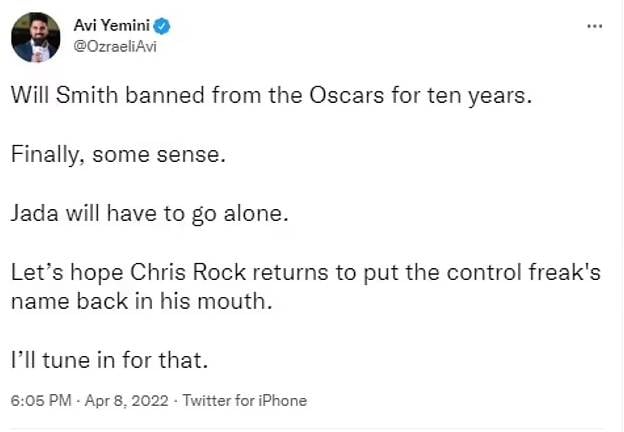Click the text "name back in his mouth."
The image size is (624, 432).
coord(140,300)
